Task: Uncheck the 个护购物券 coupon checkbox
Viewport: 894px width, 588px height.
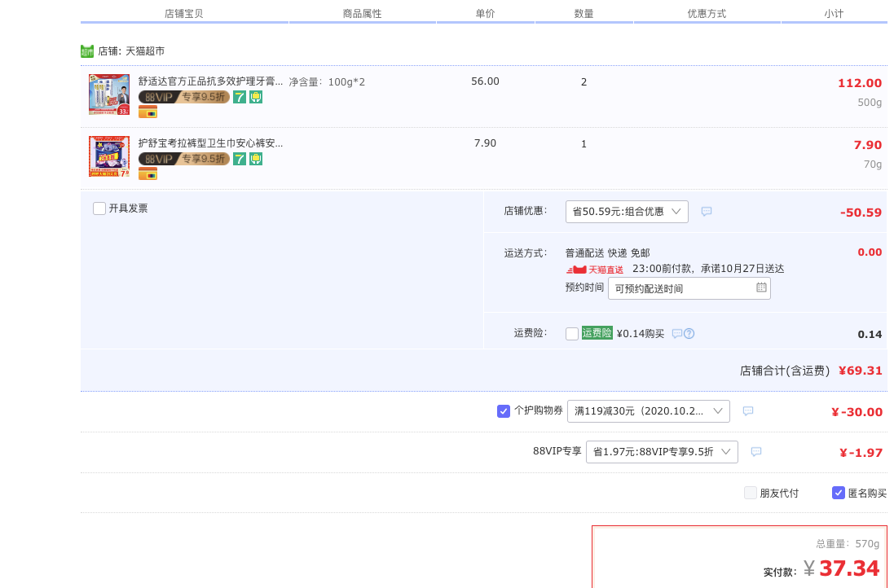Action: 504,411
